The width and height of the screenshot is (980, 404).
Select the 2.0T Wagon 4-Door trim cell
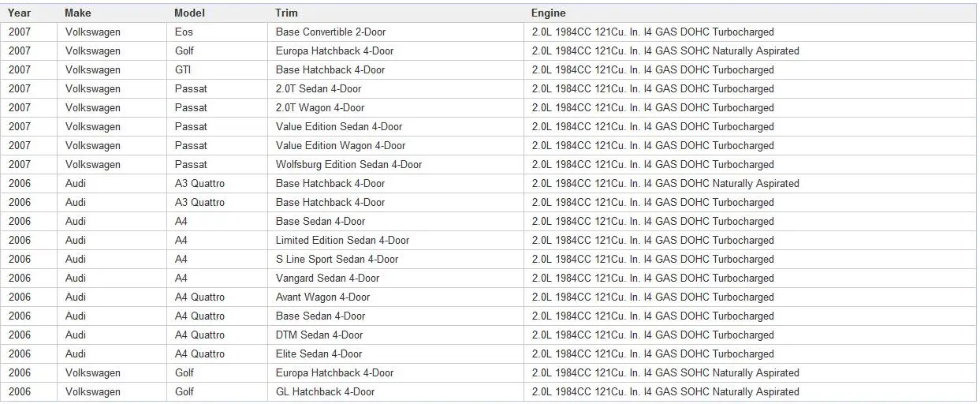pos(320,108)
